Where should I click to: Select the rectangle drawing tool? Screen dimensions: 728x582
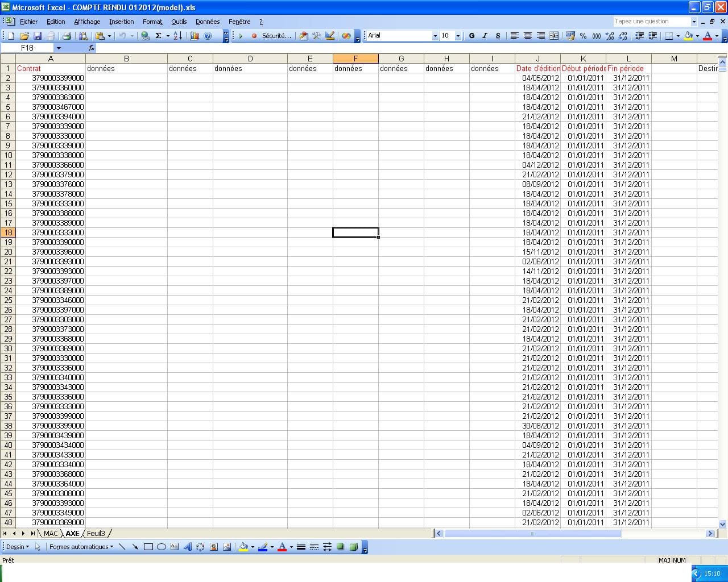148,547
